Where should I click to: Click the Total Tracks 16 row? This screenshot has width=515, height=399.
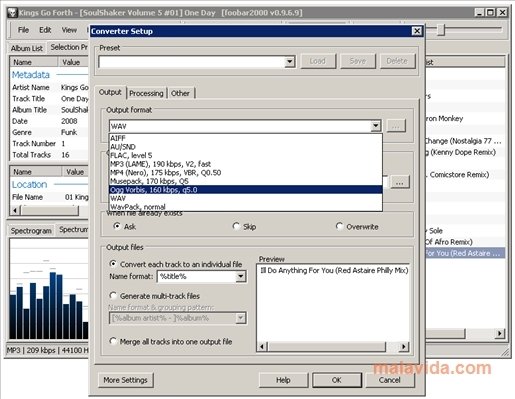[50, 155]
